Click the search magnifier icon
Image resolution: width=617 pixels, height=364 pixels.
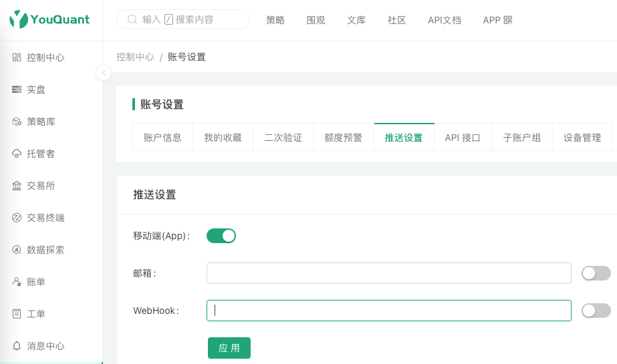coord(132,19)
